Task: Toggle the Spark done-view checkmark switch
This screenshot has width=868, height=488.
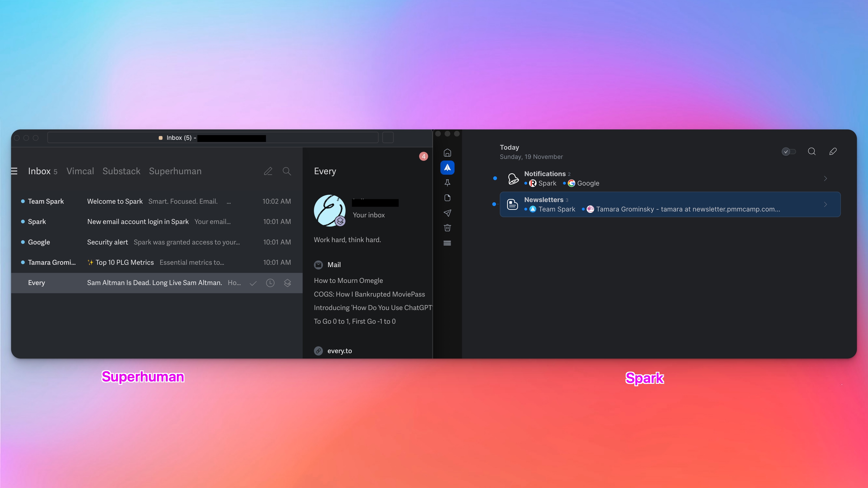Action: [x=789, y=152]
